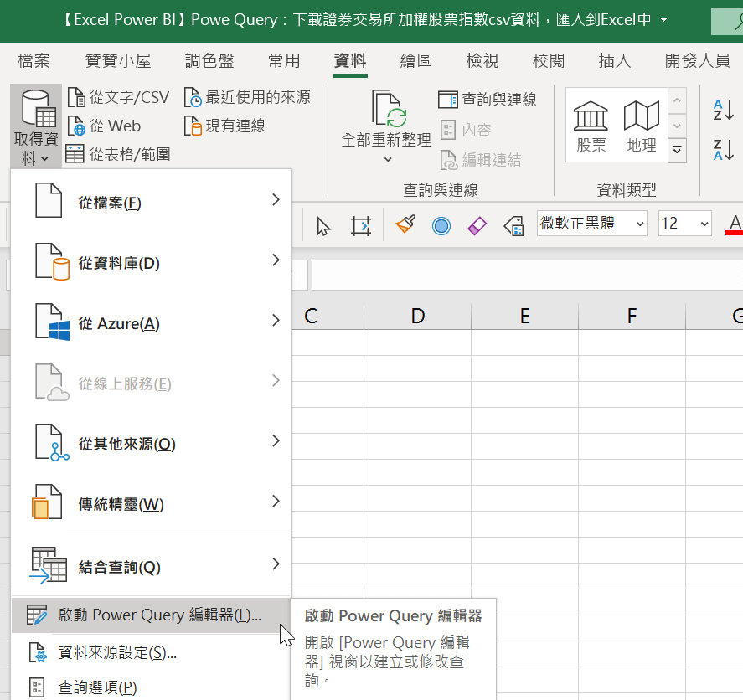Open the From Azure (從 Azure) submenu
Image resolution: width=743 pixels, height=700 pixels.
pos(151,322)
